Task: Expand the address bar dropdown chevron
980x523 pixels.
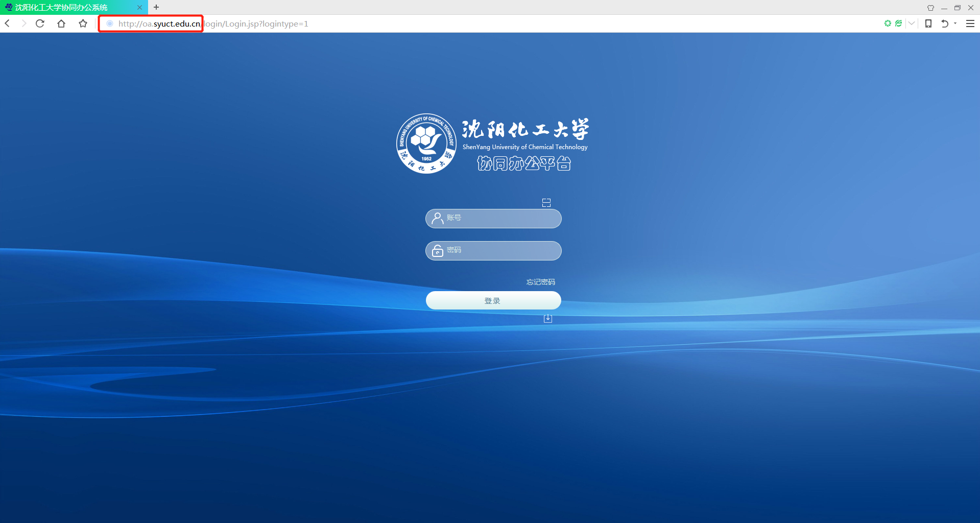Action: click(912, 23)
